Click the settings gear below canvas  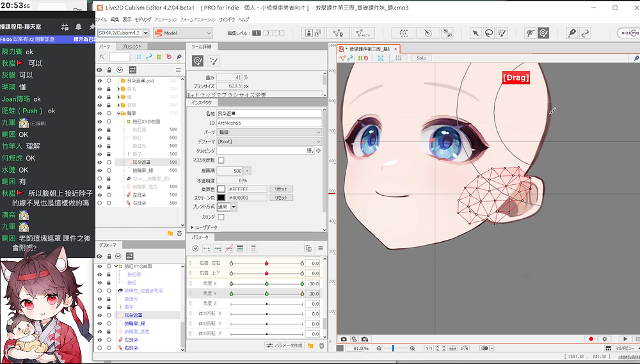(605, 339)
